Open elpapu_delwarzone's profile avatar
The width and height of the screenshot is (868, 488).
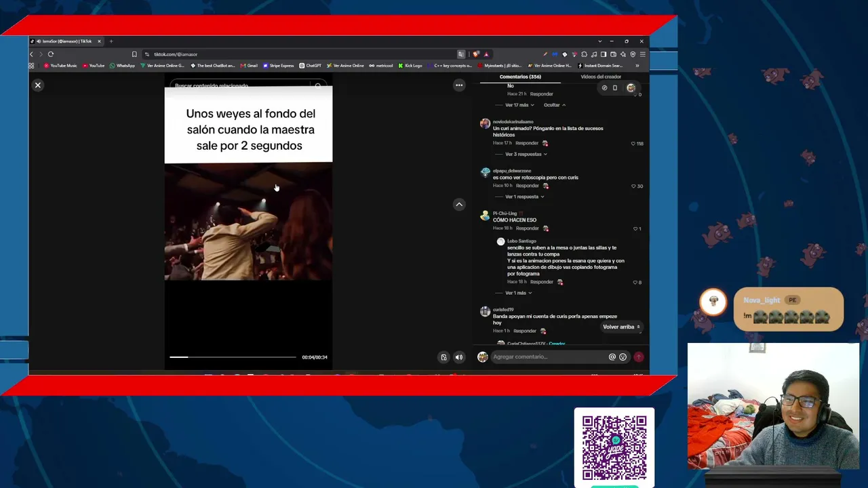(485, 173)
